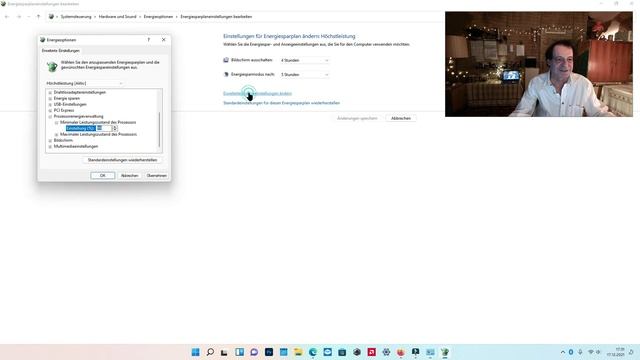The height and width of the screenshot is (360, 640).
Task: Select the Energie sparen label
Action: [x=67, y=98]
